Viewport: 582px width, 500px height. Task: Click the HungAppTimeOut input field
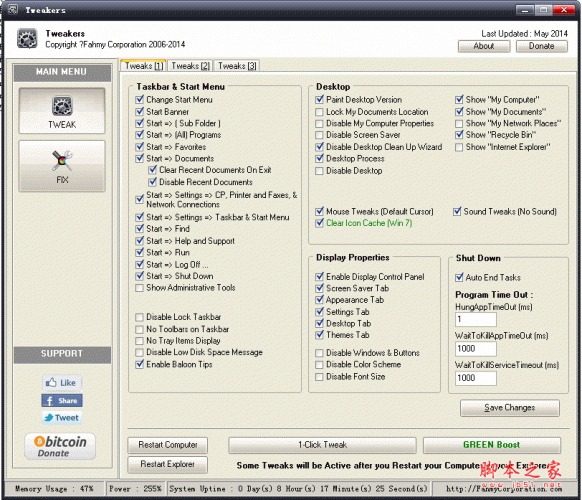[476, 319]
